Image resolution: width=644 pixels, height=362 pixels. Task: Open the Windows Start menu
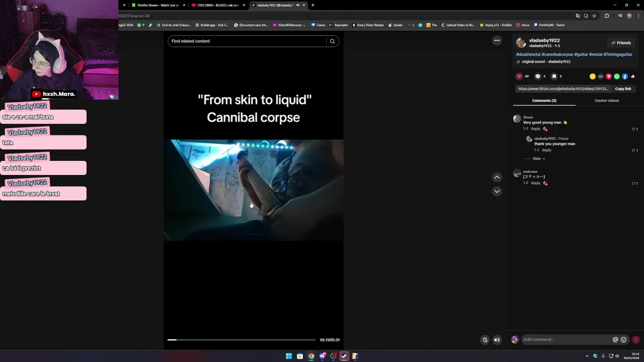(289, 356)
